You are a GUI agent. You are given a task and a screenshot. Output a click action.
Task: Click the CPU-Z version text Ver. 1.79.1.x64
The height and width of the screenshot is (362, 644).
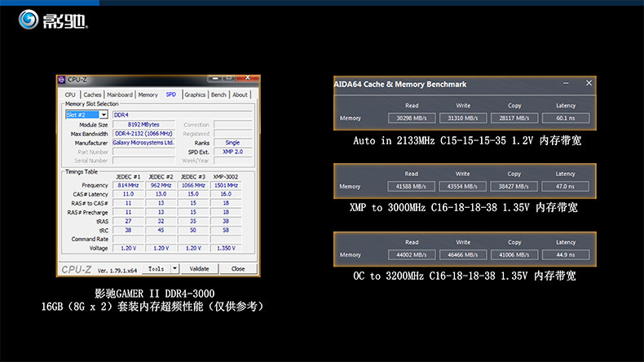coord(117,271)
